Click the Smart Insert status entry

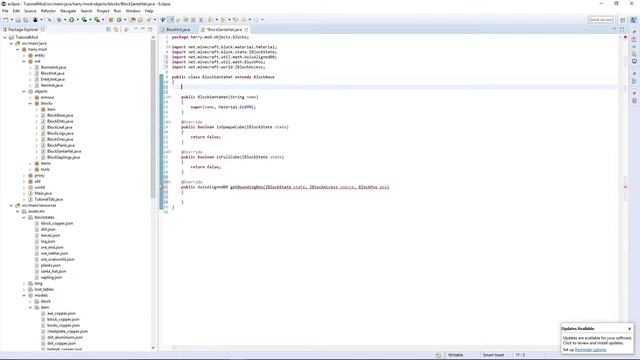[x=493, y=355]
